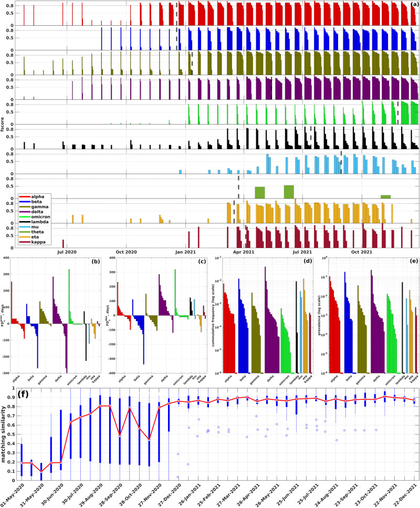Click the 'Apr 2021' axis tick label

click(244, 252)
